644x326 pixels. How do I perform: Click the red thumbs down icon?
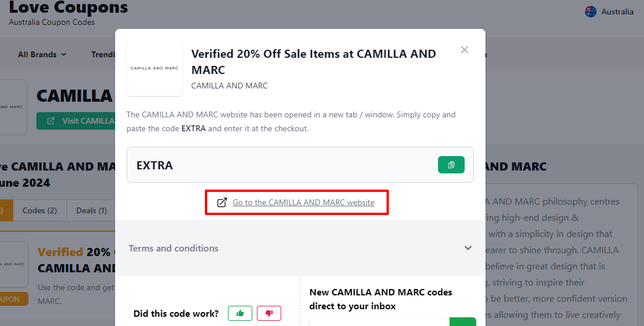269,313
